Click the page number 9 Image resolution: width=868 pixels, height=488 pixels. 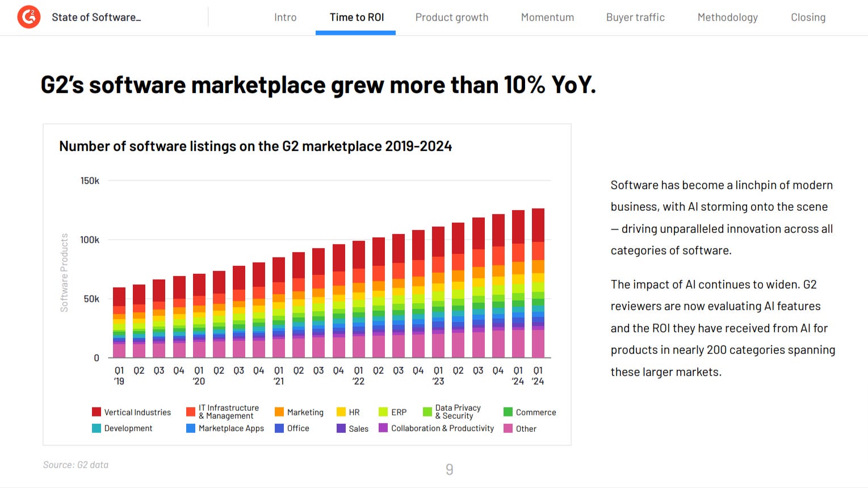click(x=450, y=469)
